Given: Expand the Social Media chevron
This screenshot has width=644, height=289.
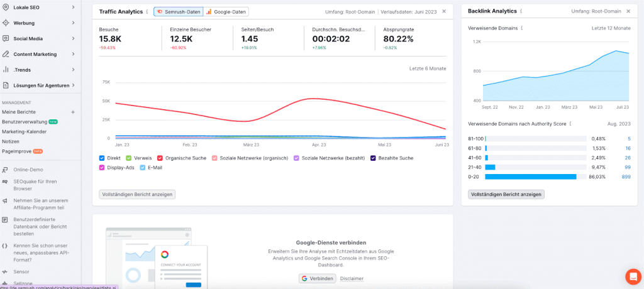Looking at the screenshot, I should point(73,38).
